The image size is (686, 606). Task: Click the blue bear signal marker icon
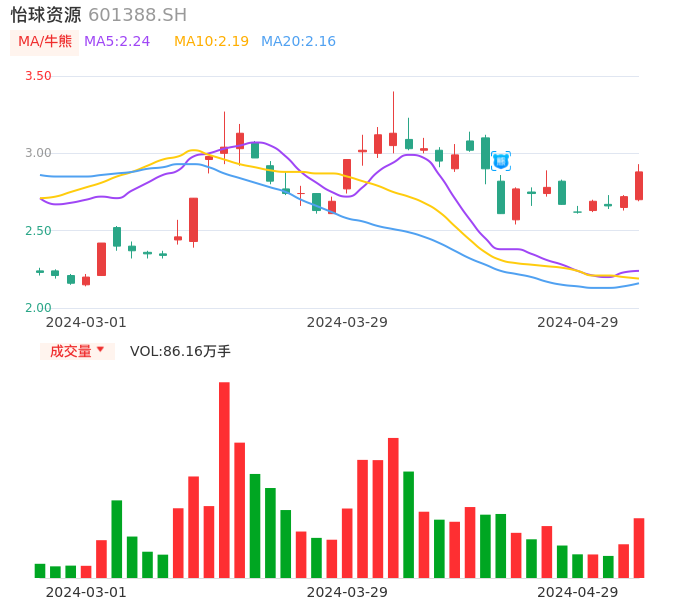[501, 160]
